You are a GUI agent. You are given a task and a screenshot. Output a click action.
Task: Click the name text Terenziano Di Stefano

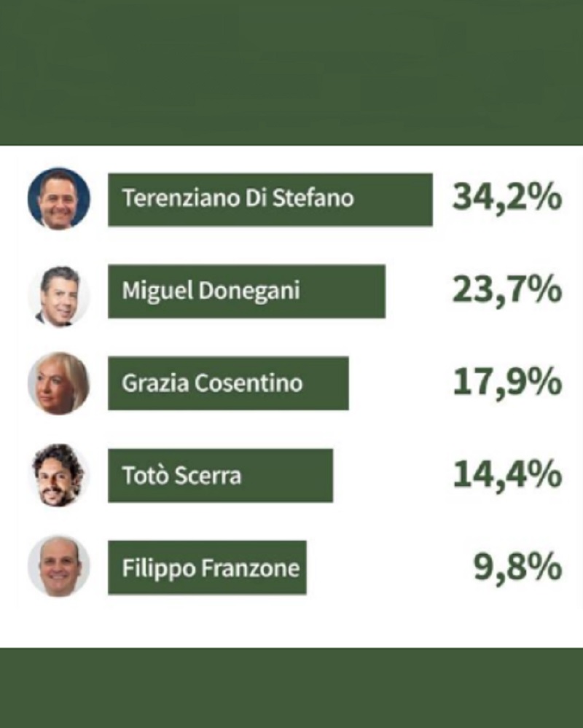(x=238, y=198)
